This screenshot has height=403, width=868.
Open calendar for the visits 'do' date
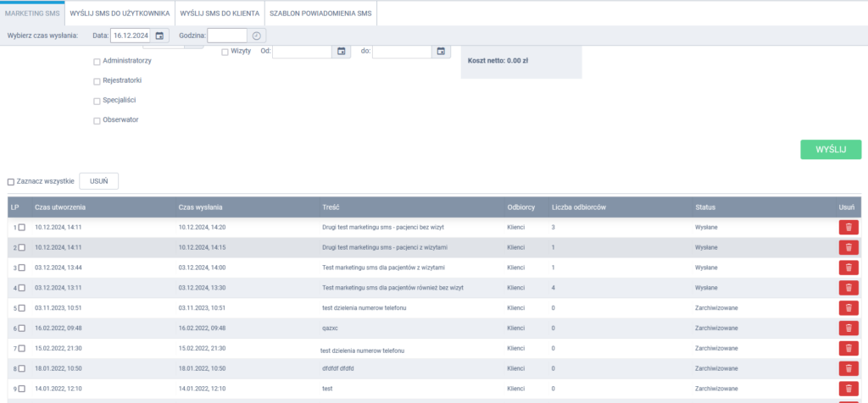442,52
